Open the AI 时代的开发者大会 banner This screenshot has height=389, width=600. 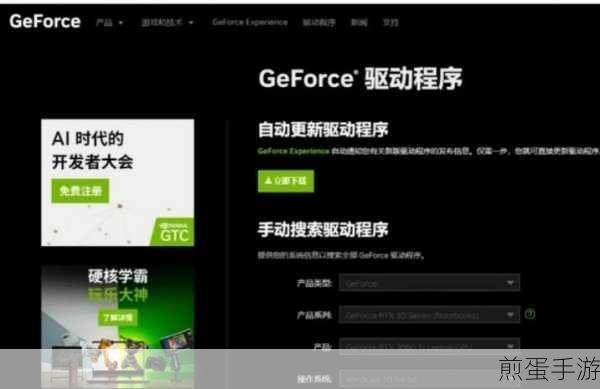point(117,182)
